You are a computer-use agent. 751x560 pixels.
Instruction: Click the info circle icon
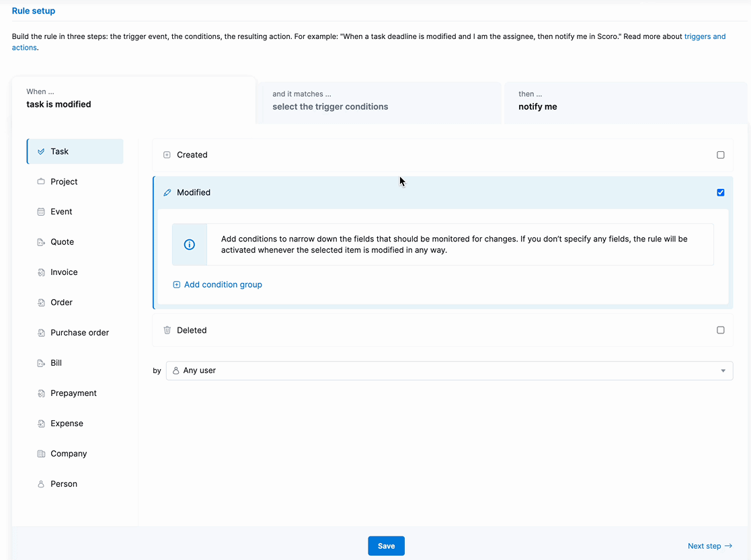point(190,244)
